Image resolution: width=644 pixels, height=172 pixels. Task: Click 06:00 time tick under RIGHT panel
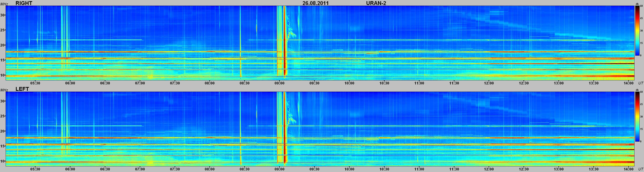click(70, 83)
